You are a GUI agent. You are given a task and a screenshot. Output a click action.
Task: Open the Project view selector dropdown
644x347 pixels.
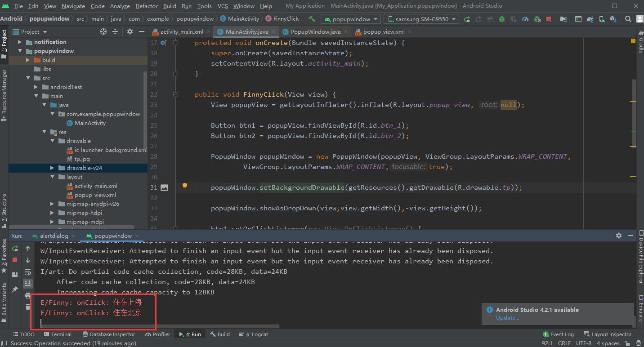pyautogui.click(x=30, y=31)
